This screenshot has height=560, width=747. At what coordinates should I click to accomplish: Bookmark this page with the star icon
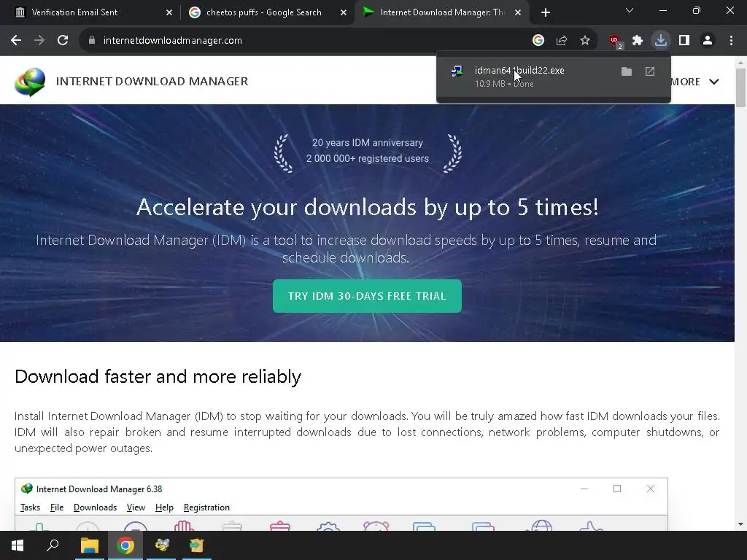click(x=585, y=41)
